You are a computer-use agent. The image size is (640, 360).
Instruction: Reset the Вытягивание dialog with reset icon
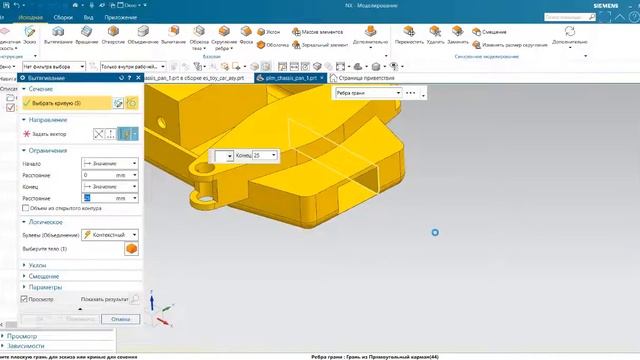point(121,78)
